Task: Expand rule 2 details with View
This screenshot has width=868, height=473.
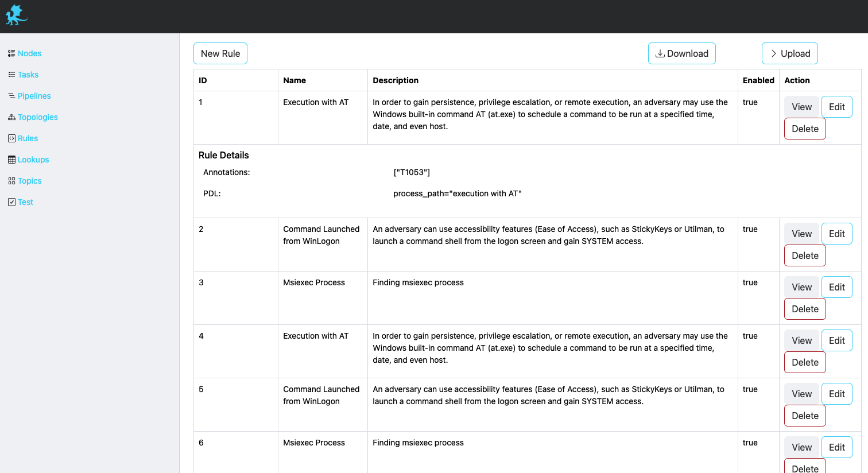Action: coord(801,234)
